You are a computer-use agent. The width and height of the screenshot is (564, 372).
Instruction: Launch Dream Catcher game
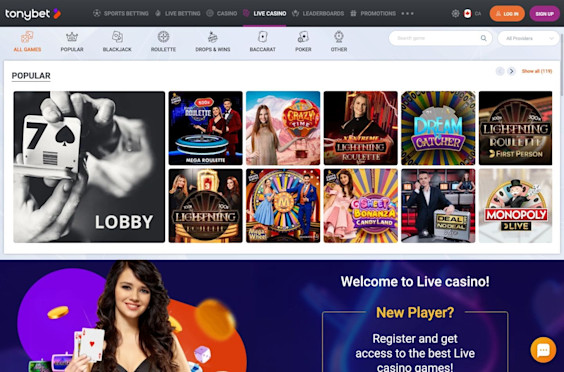pos(438,128)
